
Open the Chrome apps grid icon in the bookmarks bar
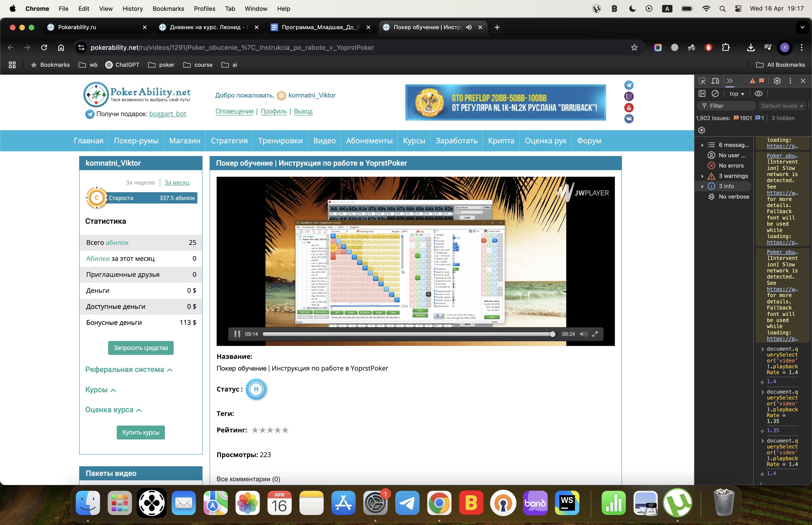coord(12,65)
